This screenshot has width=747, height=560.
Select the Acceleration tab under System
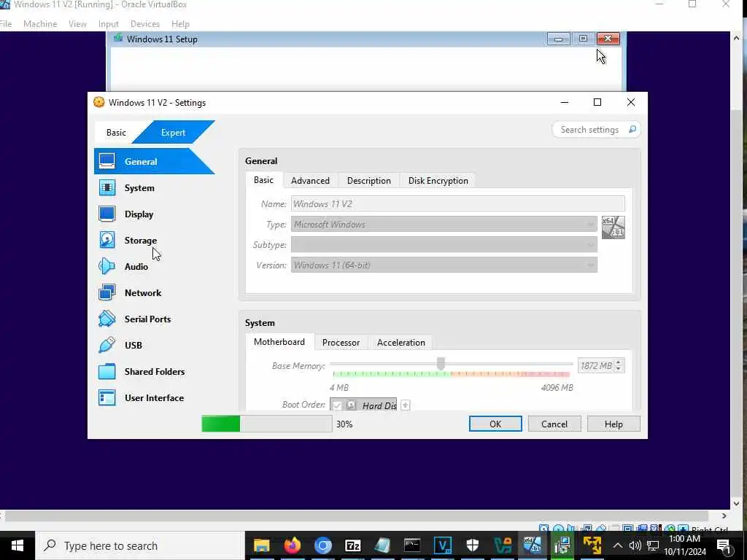tap(401, 343)
